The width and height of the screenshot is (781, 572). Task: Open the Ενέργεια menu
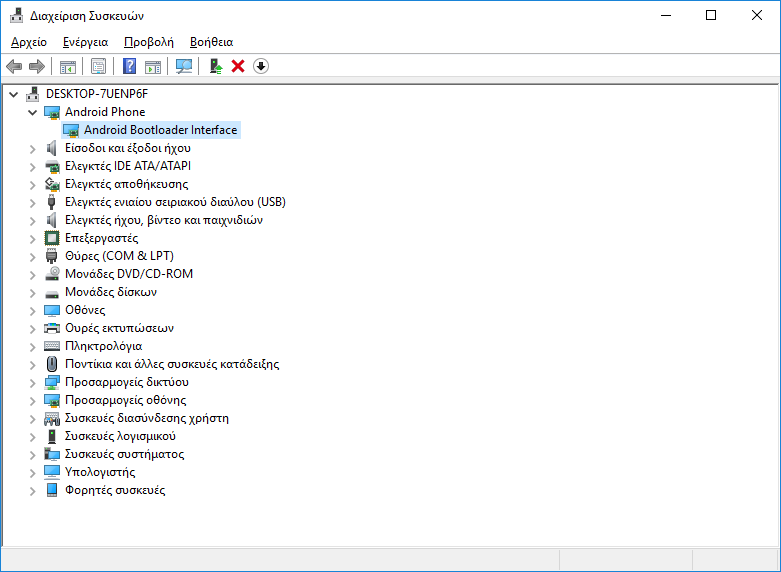click(x=85, y=42)
